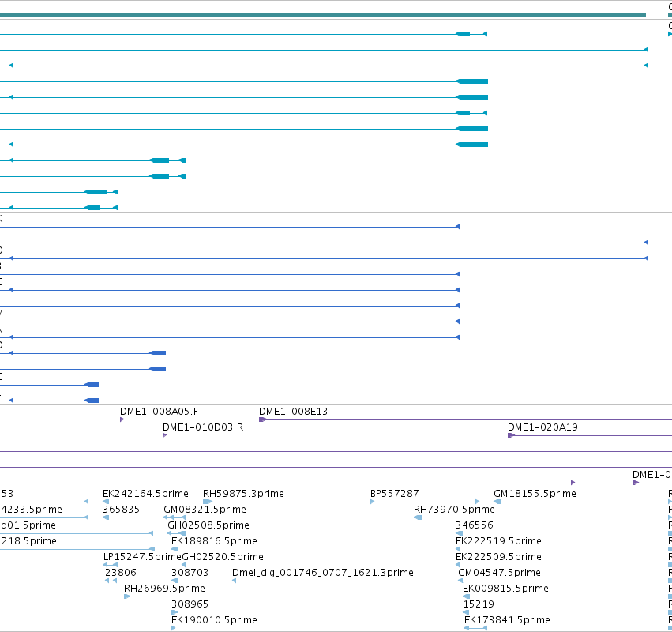The image size is (672, 632).
Task: Select the EK190010.5prime label
Action: pos(214,621)
